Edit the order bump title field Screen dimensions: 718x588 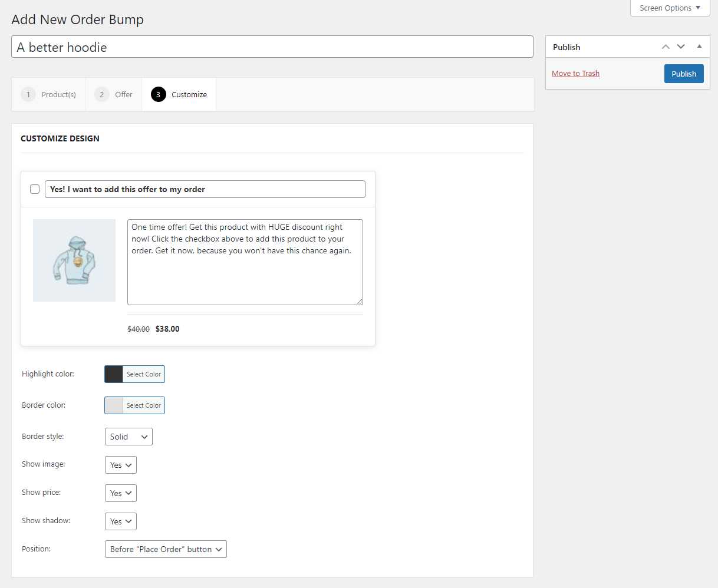click(x=272, y=47)
